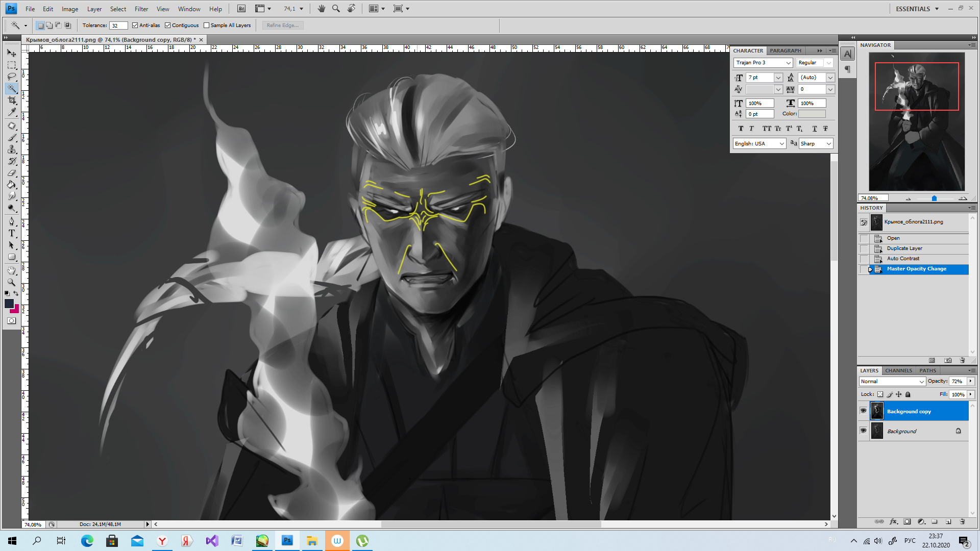Click the foreground color swatch
Screen dimensions: 980x551
[9, 304]
